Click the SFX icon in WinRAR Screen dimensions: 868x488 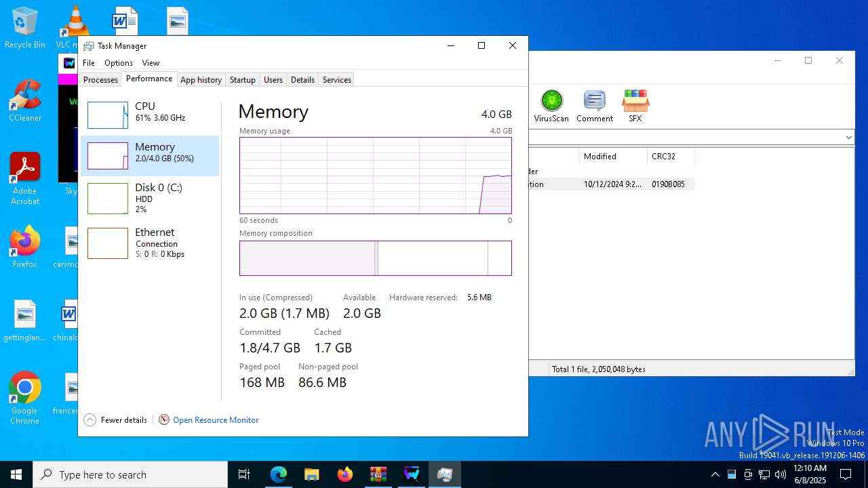pyautogui.click(x=635, y=106)
